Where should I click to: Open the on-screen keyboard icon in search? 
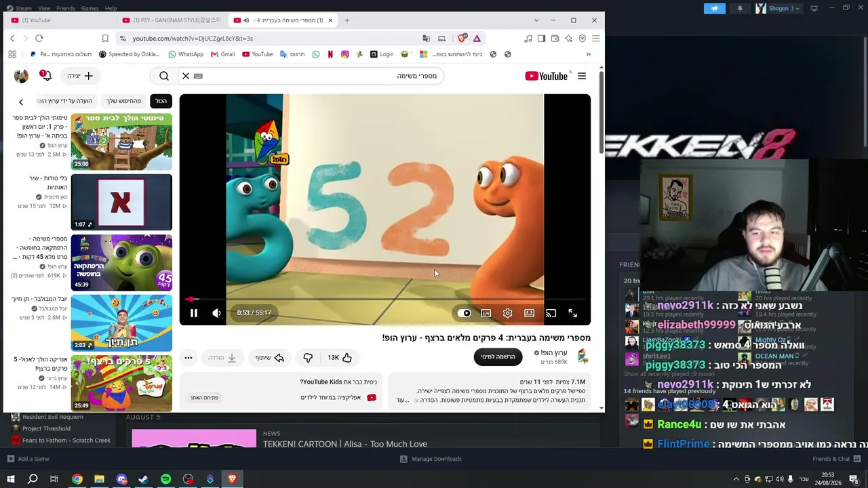[198, 76]
